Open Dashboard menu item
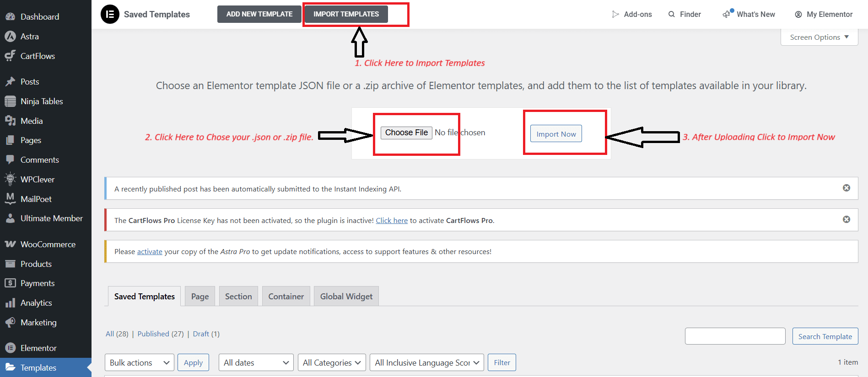This screenshot has height=377, width=868. (46, 17)
